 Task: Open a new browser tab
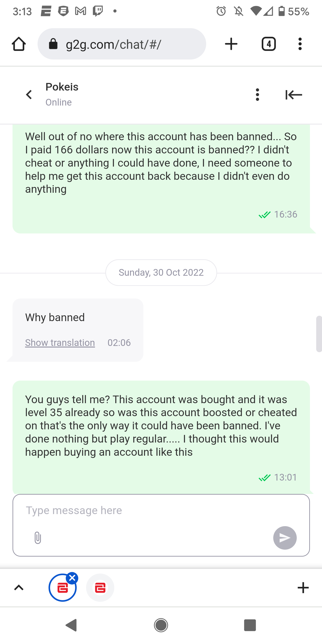pyautogui.click(x=231, y=44)
